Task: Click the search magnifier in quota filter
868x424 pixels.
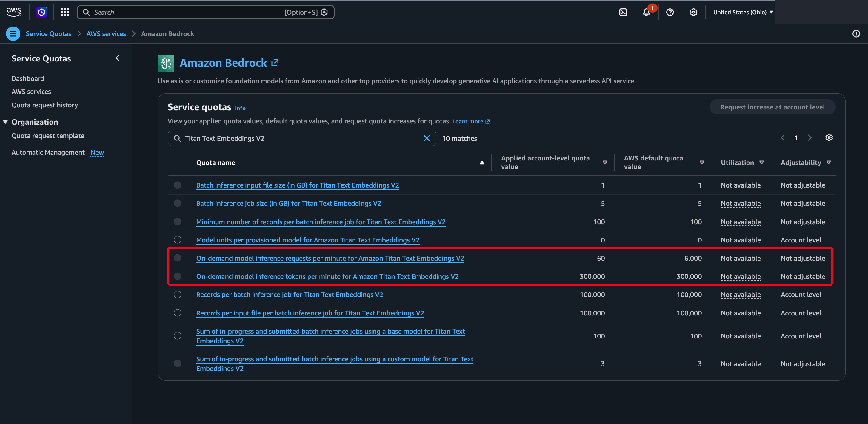Action: point(177,138)
